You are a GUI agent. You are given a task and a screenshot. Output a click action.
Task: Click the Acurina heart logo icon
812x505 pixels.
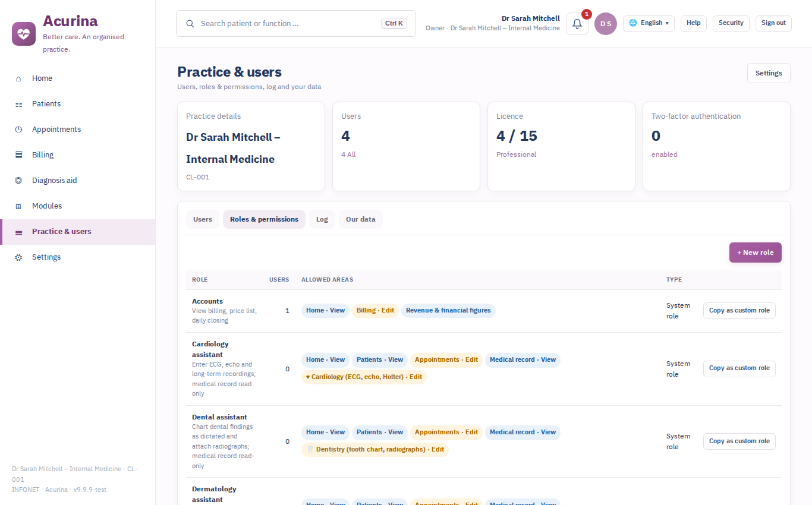click(24, 34)
